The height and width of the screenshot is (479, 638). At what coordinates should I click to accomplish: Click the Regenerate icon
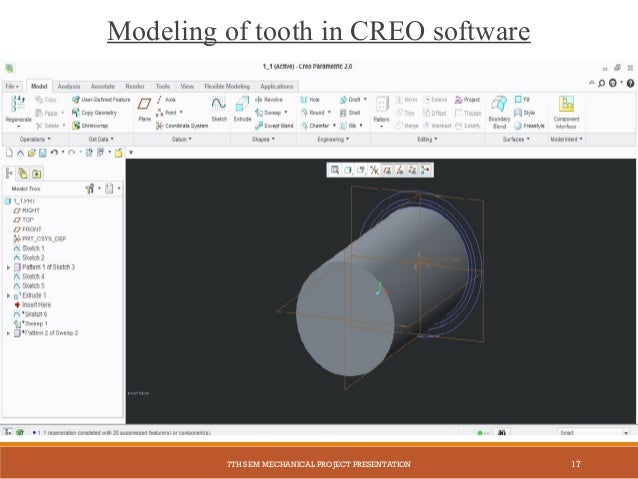tap(18, 104)
